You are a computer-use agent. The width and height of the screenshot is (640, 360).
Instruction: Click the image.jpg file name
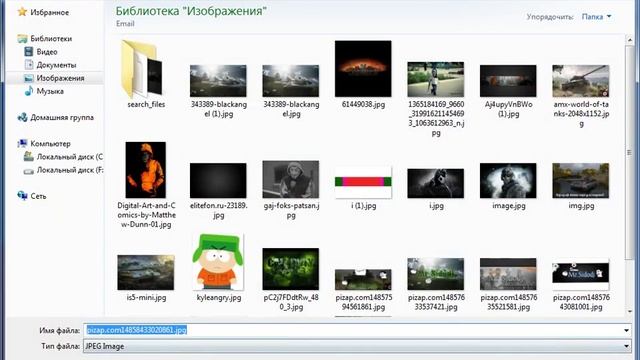509,206
